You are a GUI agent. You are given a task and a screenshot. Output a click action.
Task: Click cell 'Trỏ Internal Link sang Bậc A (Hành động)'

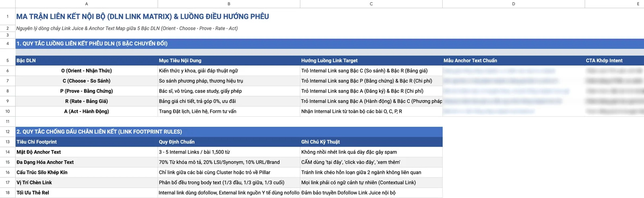(371, 101)
